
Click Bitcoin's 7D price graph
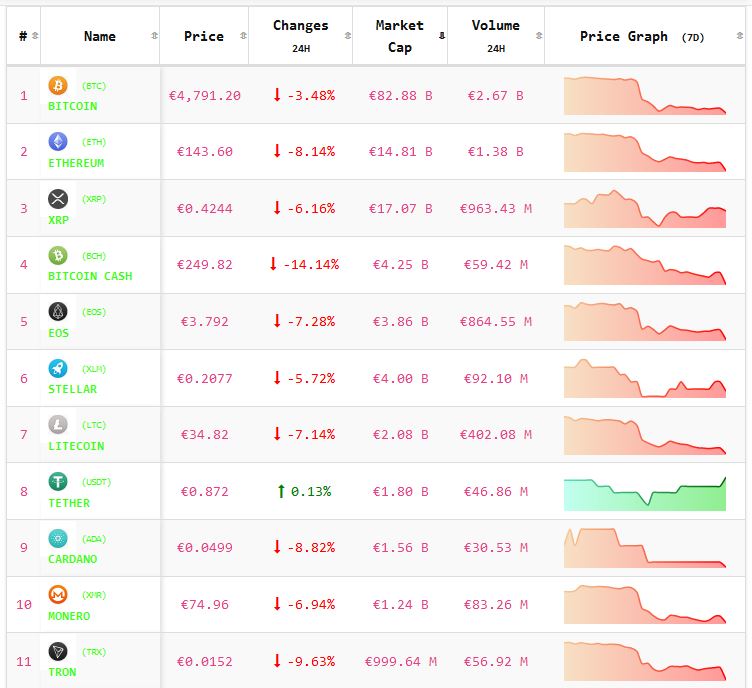coord(645,96)
